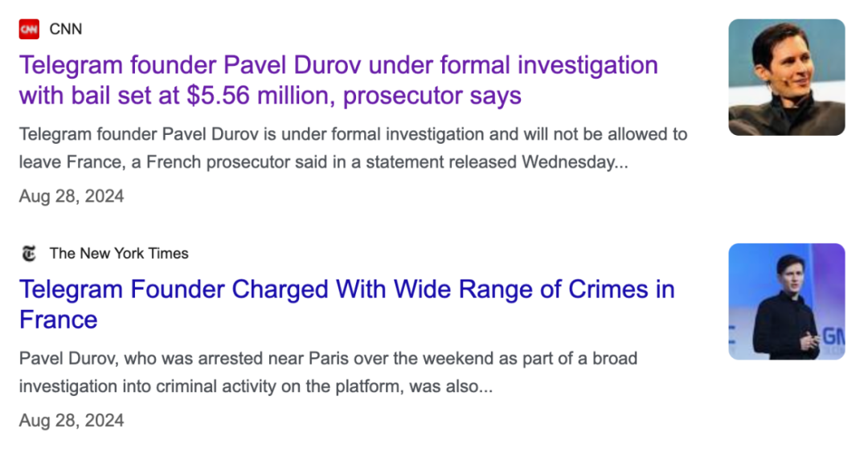The width and height of the screenshot is (868, 453).
Task: Open the CNN headline about formal investigation
Action: 338,80
